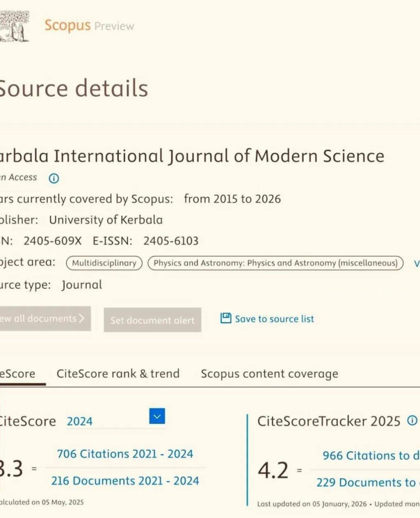Switch to the CiteScore tab
Screen dimensions: 420x518
point(18,374)
